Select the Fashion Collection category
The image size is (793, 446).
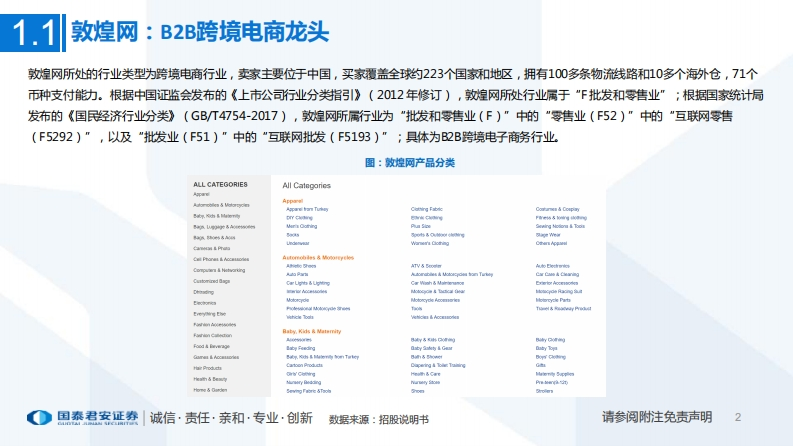click(x=212, y=335)
